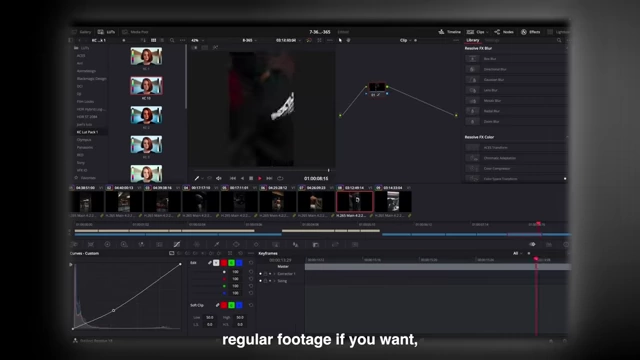Add the Mosaic Blur effect
Screen dimensions: 640x360
click(x=515, y=100)
